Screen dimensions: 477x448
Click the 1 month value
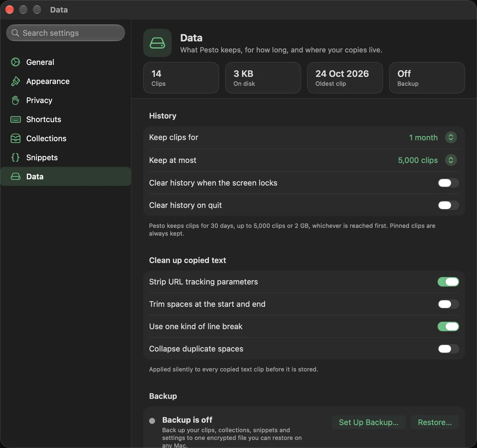[423, 138]
